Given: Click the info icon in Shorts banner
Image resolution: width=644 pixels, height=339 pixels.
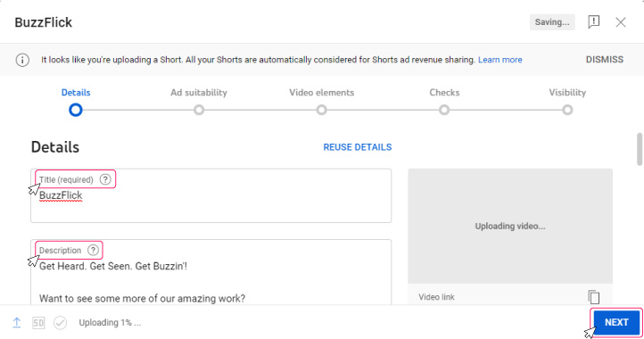Looking at the screenshot, I should (22, 60).
